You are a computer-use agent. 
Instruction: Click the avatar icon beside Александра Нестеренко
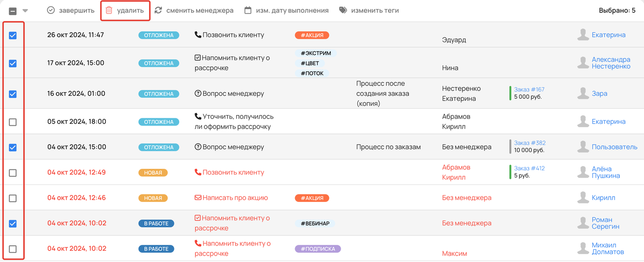[583, 63]
